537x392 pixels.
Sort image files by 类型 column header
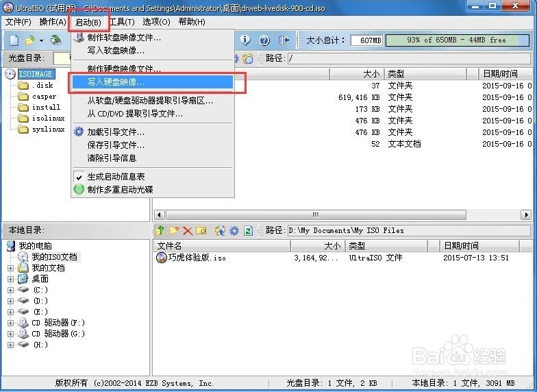425,74
